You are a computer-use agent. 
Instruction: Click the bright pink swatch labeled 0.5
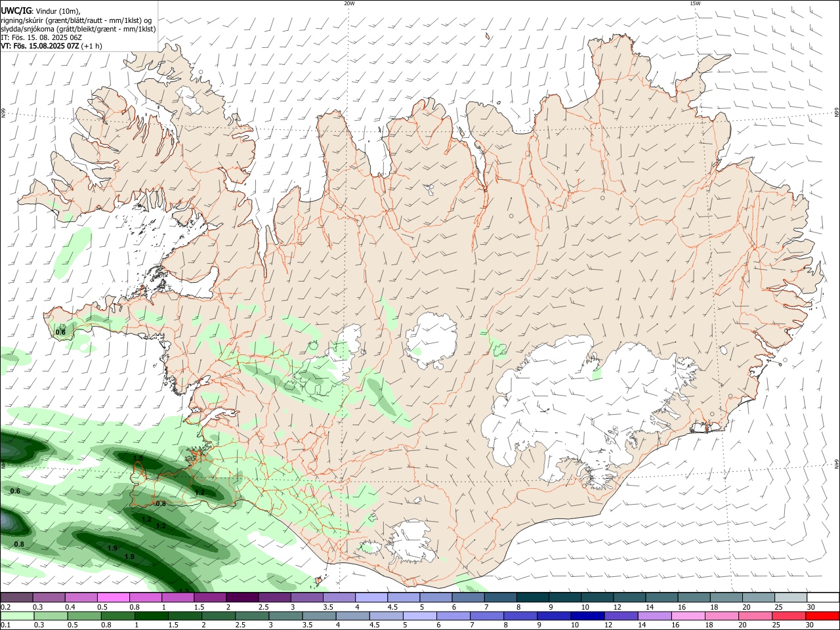114,598
